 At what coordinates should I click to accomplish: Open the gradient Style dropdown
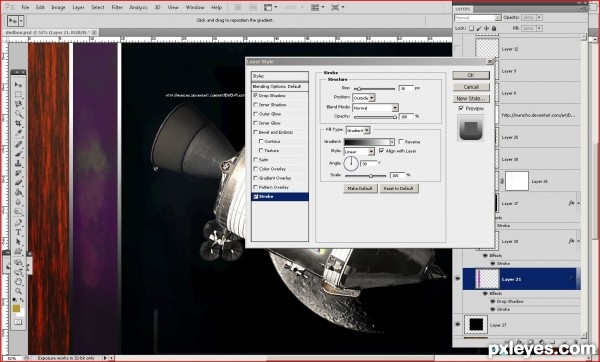pos(359,152)
